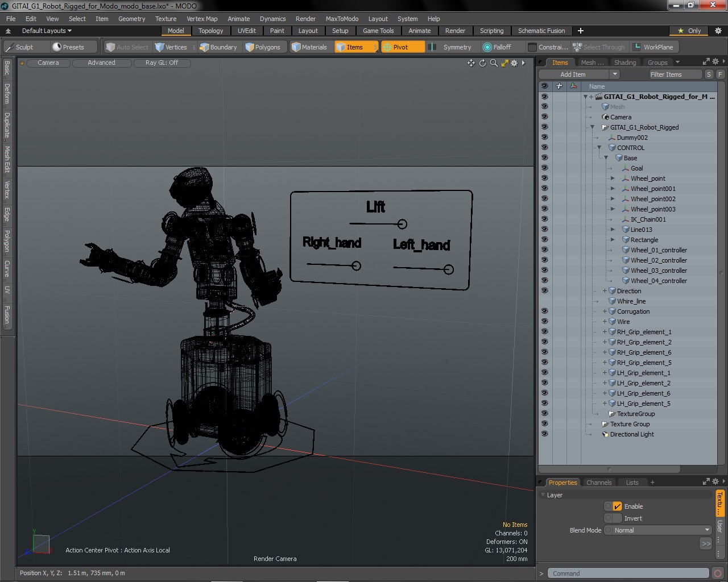The image size is (728, 582).
Task: Click the viewport move/pan icon
Action: [x=471, y=63]
